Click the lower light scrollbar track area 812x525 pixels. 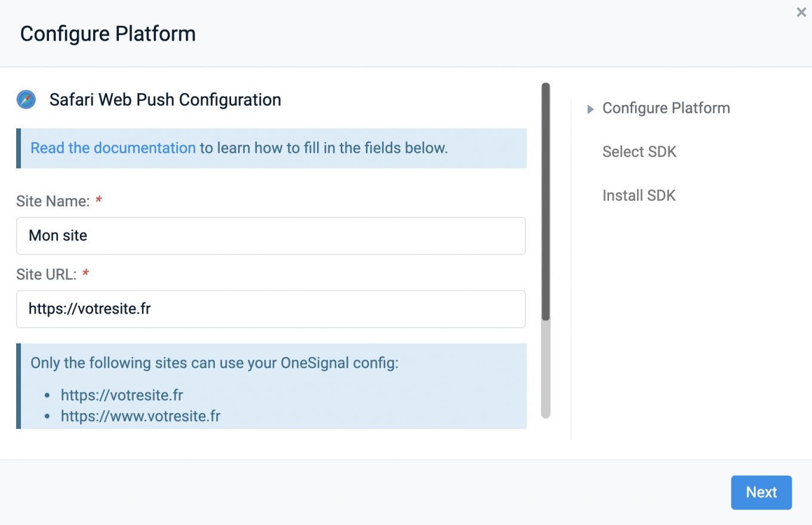545,369
